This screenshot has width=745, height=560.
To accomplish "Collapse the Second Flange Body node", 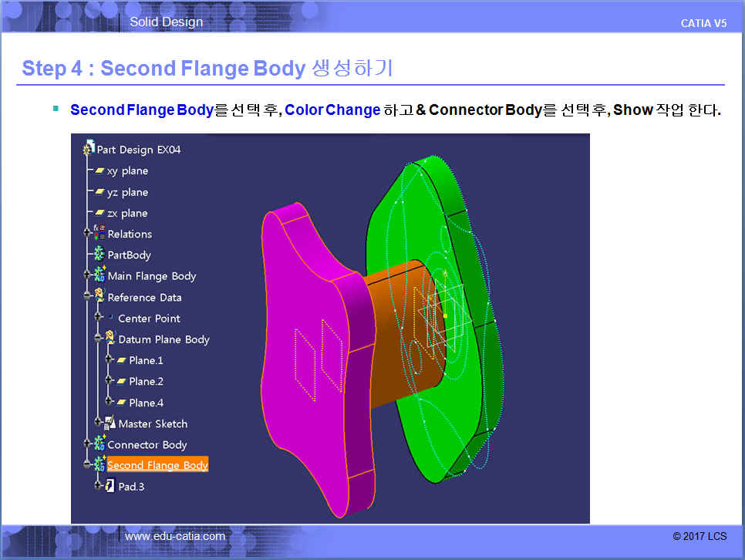I will (x=87, y=466).
